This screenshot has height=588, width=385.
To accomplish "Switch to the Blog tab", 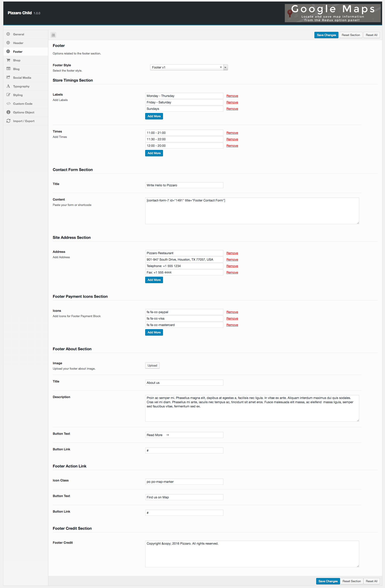I will (26, 69).
